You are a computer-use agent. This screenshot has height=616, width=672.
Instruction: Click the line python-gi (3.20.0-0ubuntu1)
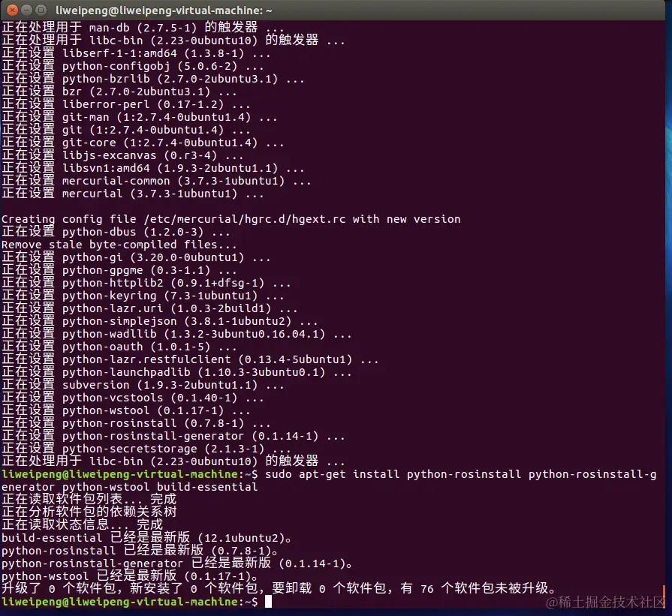point(137,257)
